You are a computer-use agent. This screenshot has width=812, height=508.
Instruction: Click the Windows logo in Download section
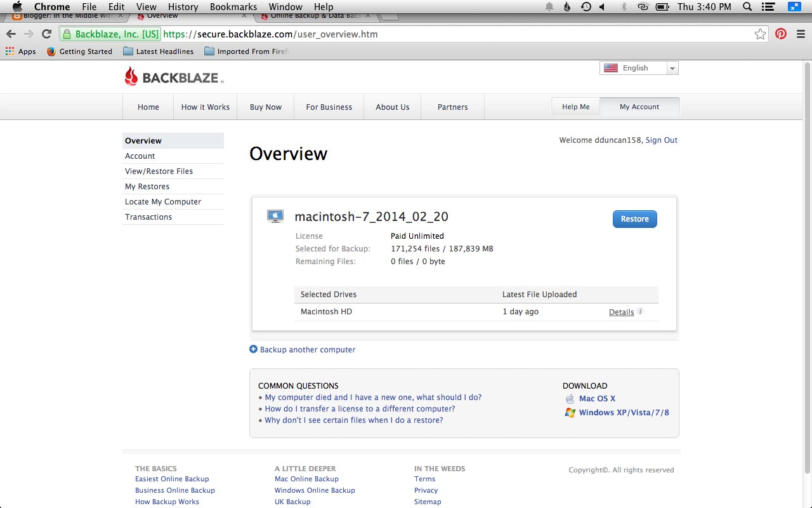point(570,413)
